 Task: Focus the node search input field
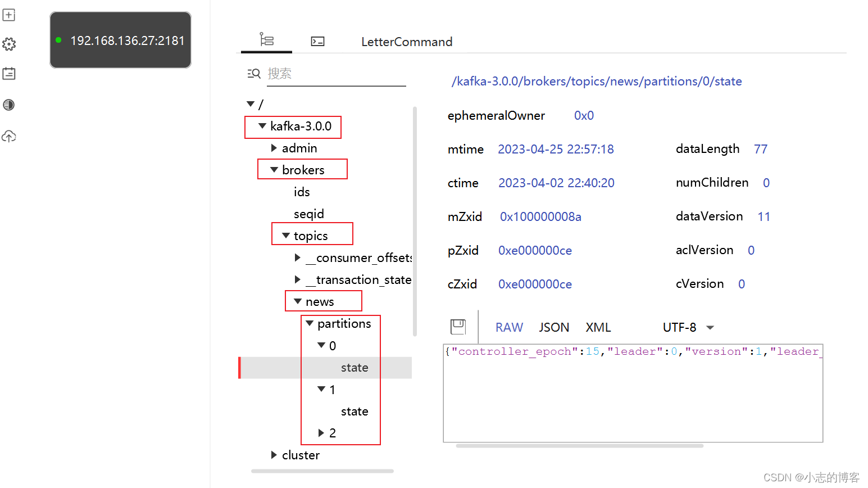pyautogui.click(x=336, y=74)
